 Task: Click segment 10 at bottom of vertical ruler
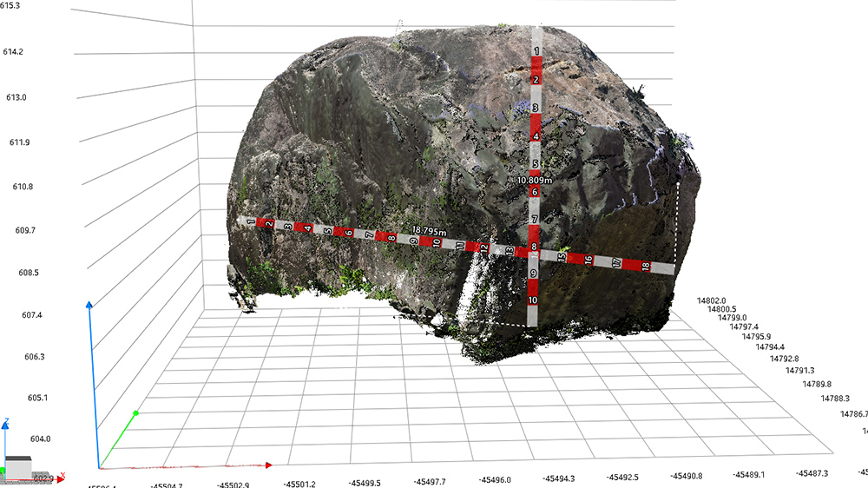click(533, 300)
